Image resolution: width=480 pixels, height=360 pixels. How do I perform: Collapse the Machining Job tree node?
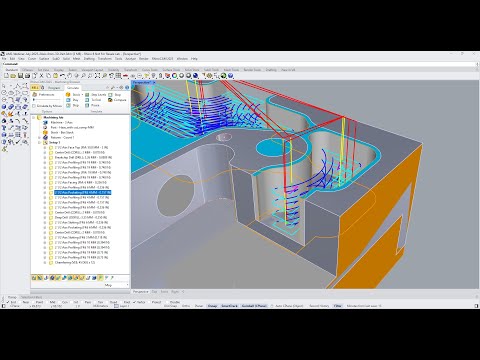tap(34, 118)
